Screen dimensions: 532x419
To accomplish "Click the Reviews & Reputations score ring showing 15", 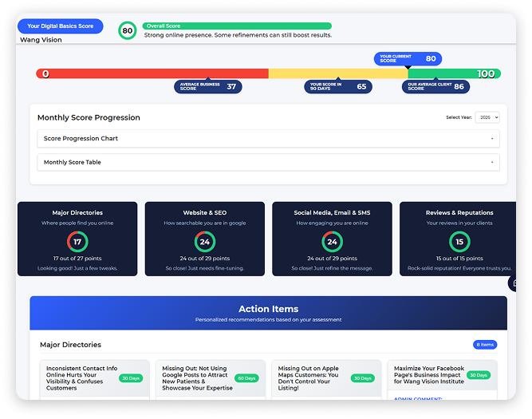I will point(459,242).
